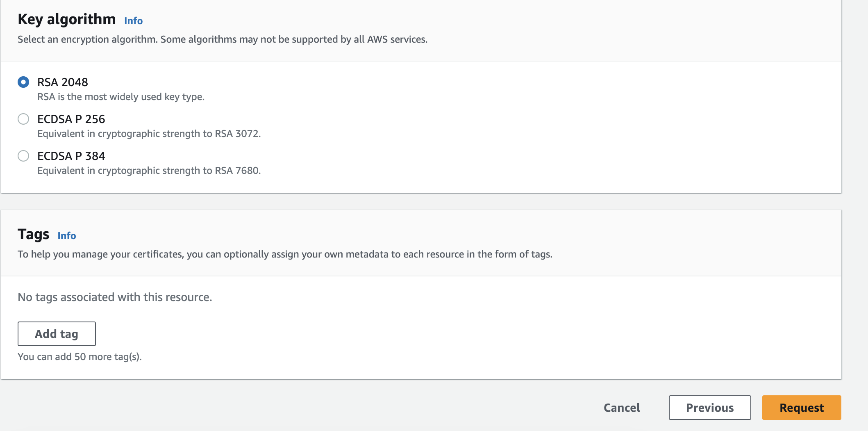Go back using the Previous button
The height and width of the screenshot is (431, 868).
tap(709, 408)
